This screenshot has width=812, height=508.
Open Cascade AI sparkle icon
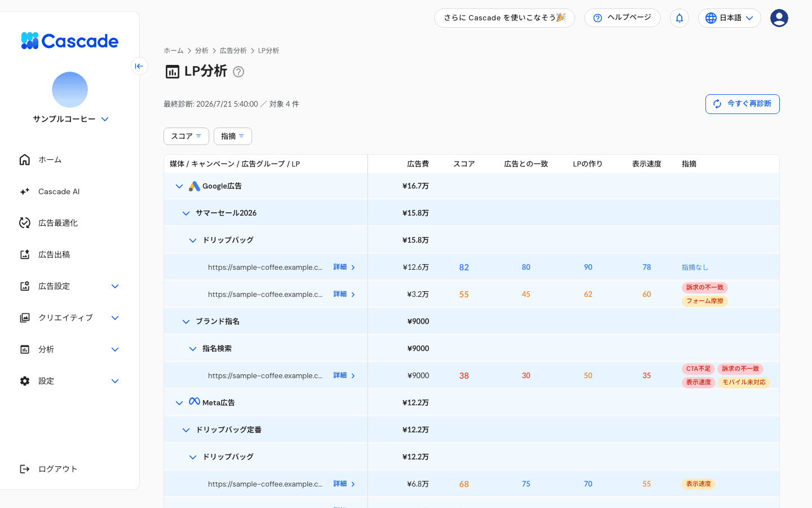pos(25,191)
